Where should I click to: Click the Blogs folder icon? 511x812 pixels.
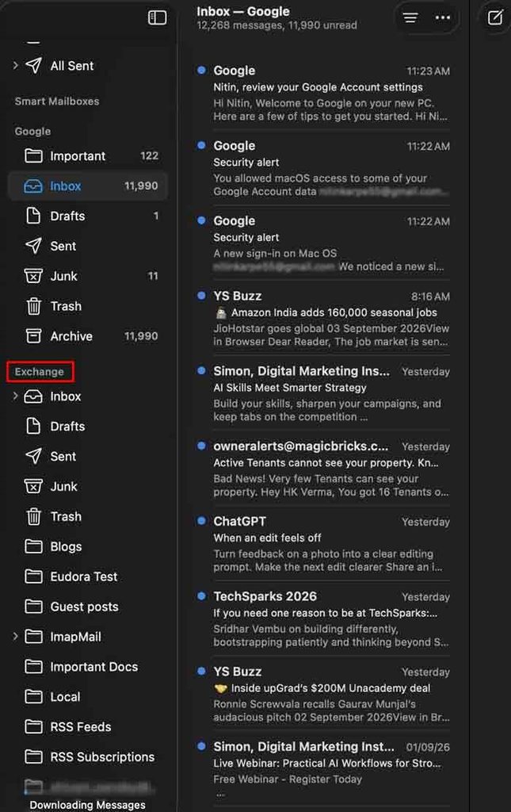[x=33, y=546]
